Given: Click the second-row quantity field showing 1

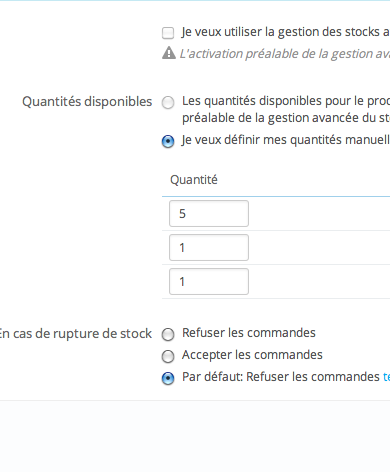Looking at the screenshot, I should pos(209,247).
